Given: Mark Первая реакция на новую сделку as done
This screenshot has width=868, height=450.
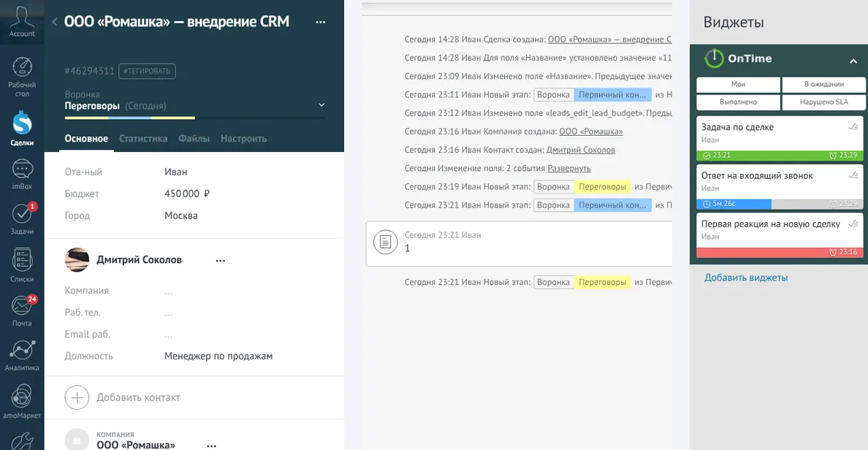Looking at the screenshot, I should point(853,224).
